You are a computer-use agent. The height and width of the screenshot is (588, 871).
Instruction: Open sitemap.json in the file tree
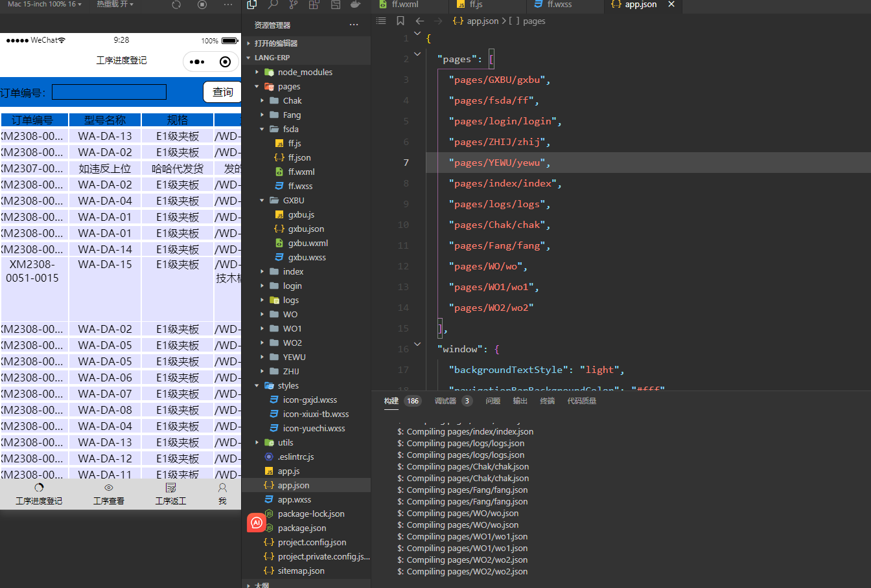point(301,571)
